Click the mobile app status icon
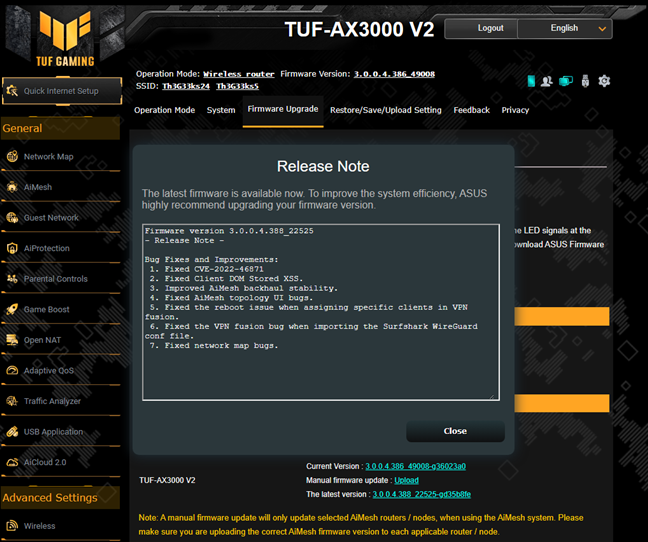Screen dimensions: 648x542 coord(531,81)
